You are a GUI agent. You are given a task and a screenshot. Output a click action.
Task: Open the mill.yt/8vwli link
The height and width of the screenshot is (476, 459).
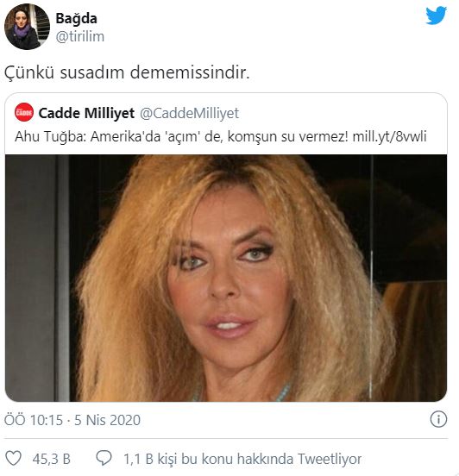[x=389, y=136]
